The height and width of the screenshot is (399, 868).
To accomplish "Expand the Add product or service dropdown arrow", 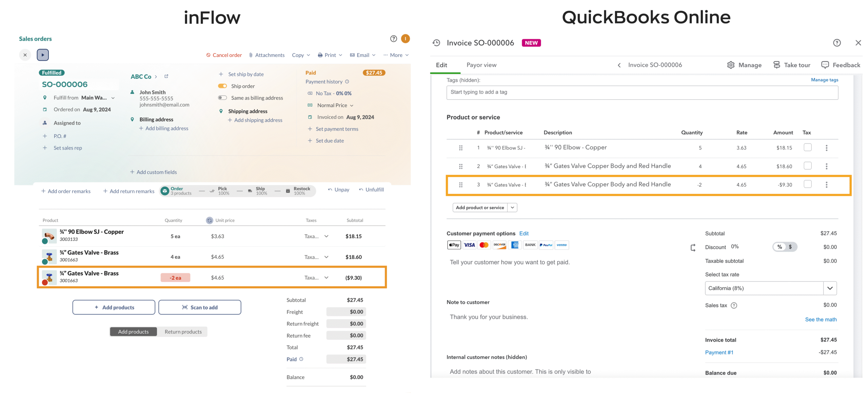I will click(x=512, y=207).
